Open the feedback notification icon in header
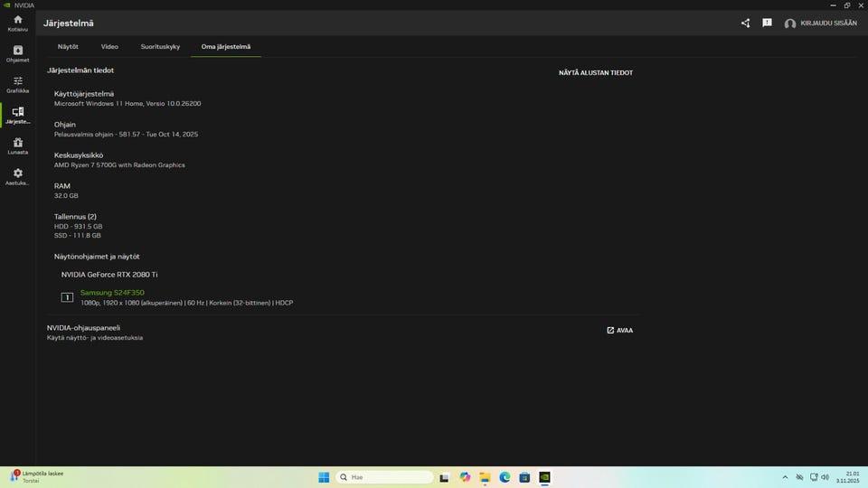The image size is (868, 488). [x=767, y=23]
